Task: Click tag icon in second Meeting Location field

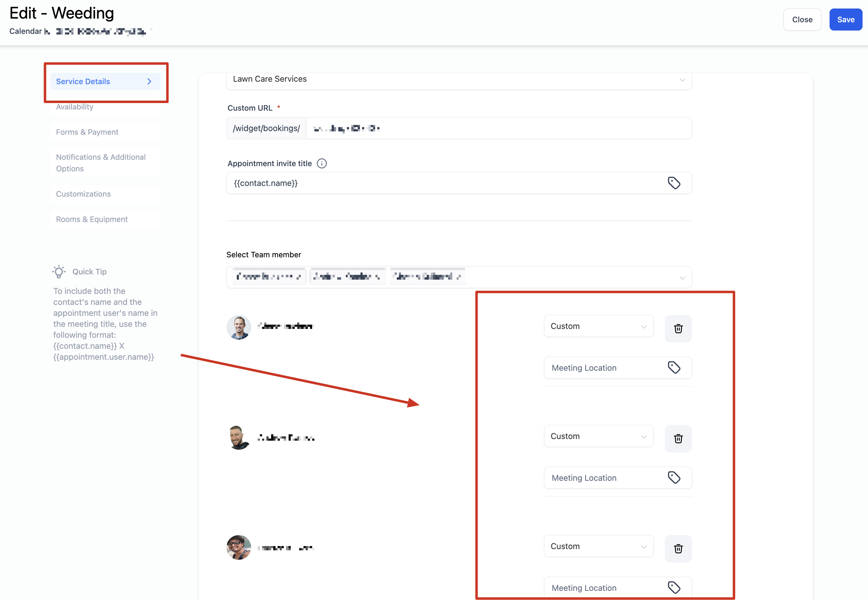Action: [674, 477]
